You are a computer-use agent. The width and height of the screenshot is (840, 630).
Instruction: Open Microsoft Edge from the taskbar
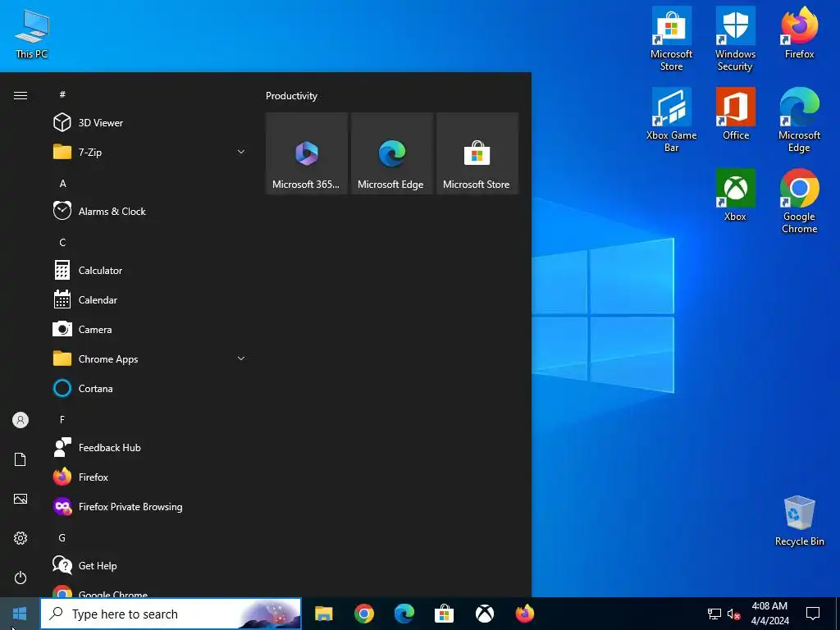click(404, 614)
